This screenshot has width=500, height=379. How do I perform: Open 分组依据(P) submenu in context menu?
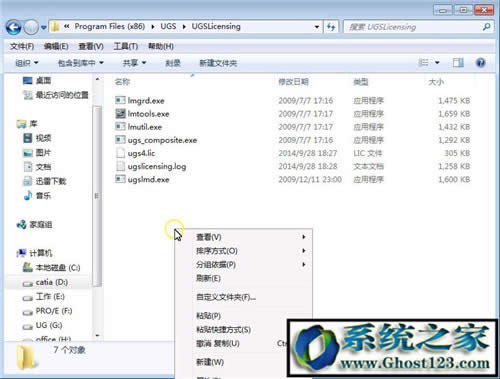pos(243,265)
